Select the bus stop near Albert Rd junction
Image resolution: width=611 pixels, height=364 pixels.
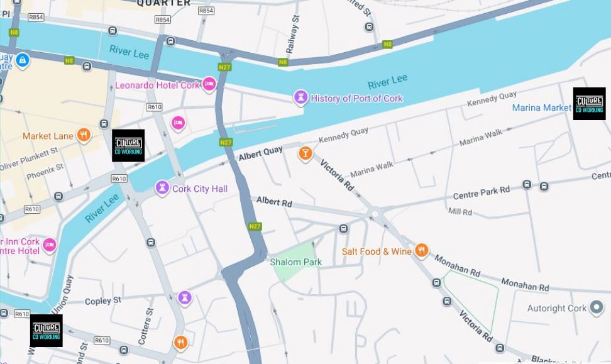[x=343, y=228]
